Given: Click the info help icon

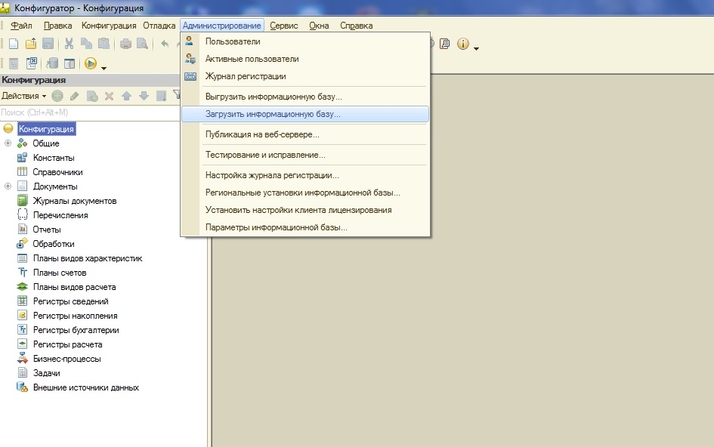Looking at the screenshot, I should coord(463,44).
